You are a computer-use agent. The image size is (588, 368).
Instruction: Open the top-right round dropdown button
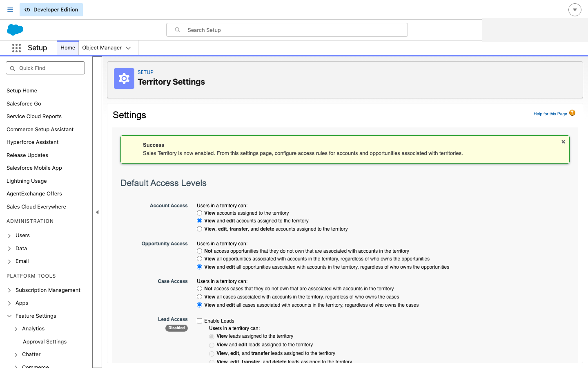tap(575, 10)
